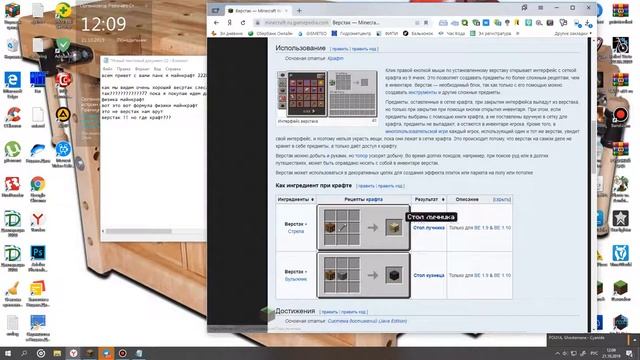Open the crafting interface thumbnail image

pos(327,94)
